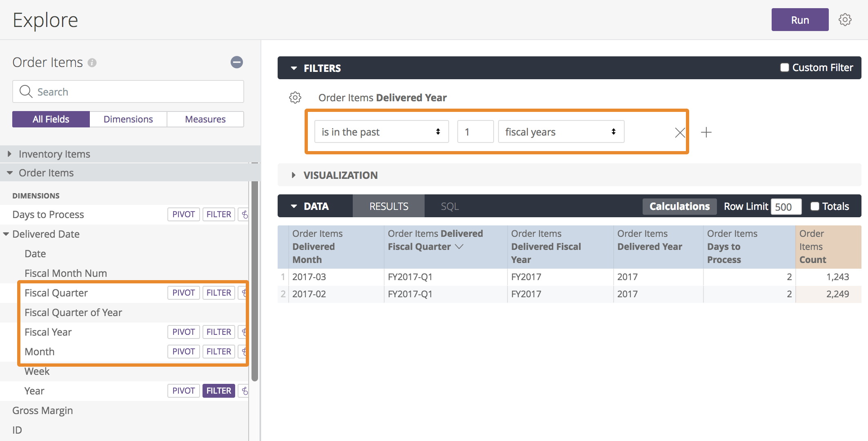868x441 pixels.
Task: Add a filter condition with the plus icon
Action: point(706,132)
